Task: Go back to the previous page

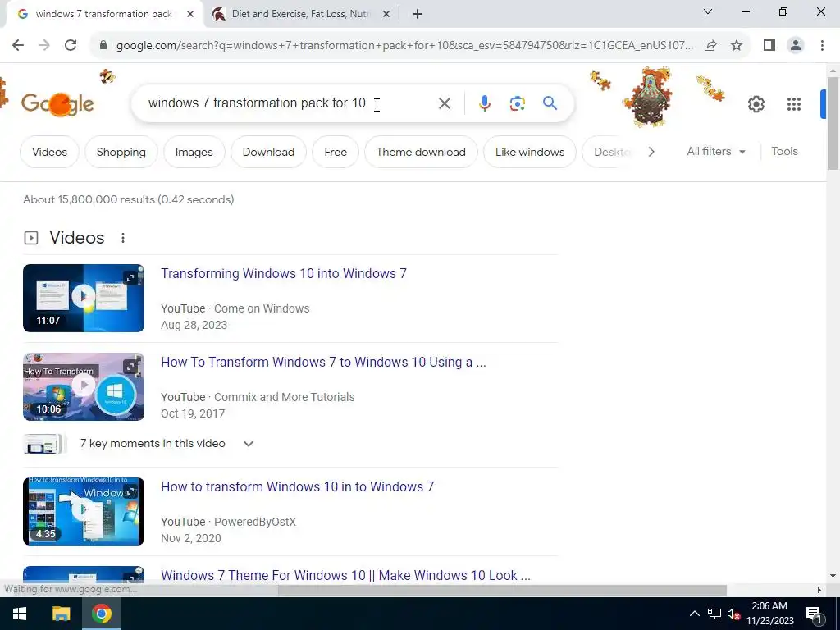Action: click(x=18, y=46)
